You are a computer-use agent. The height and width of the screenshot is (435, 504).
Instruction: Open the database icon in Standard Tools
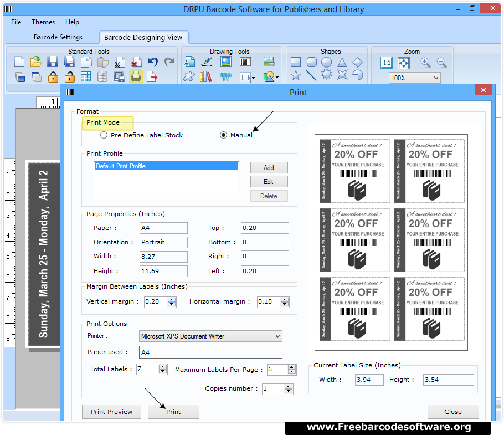[x=102, y=77]
